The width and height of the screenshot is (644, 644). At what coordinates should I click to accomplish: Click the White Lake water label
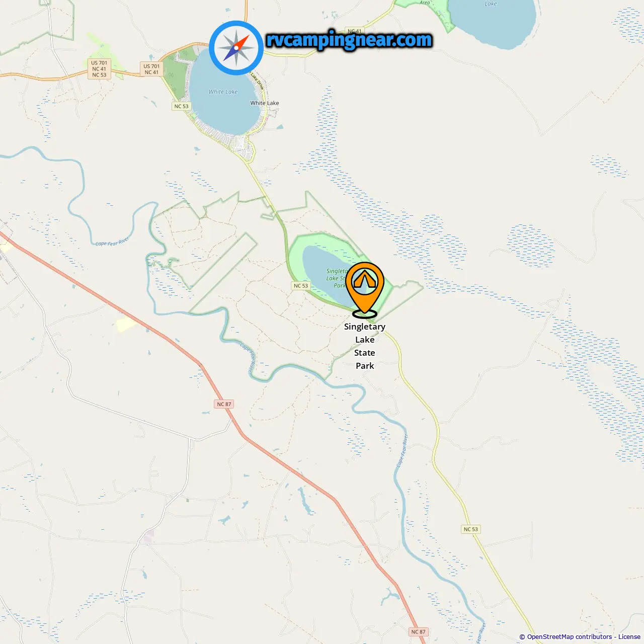point(223,92)
